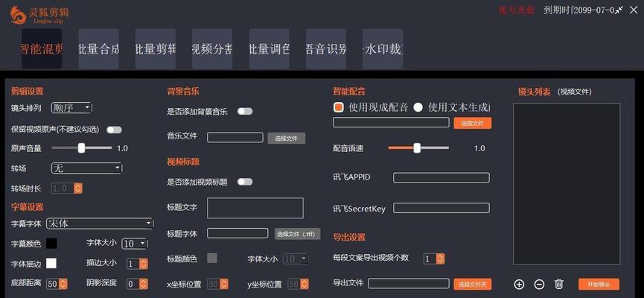Click the dubbing file path field
Screen dimensions: 644x298
pos(391,122)
